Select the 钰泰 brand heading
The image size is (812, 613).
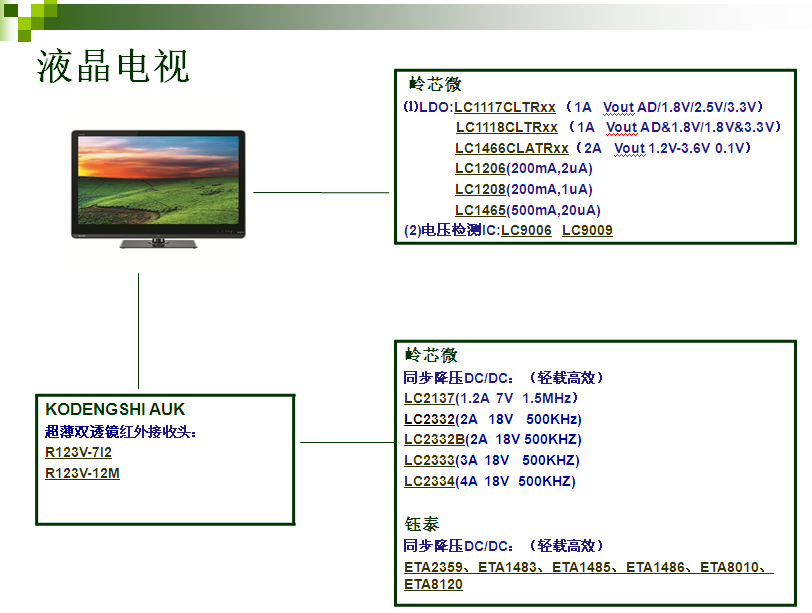[422, 524]
